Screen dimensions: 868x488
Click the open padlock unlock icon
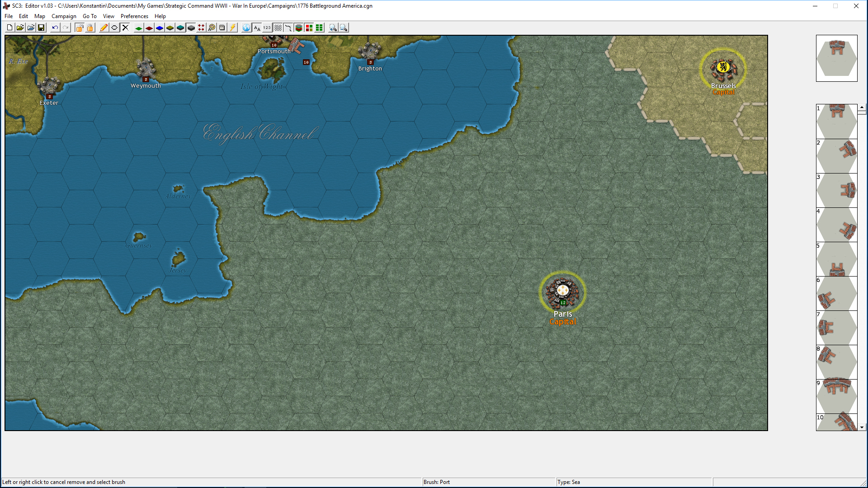coord(80,28)
